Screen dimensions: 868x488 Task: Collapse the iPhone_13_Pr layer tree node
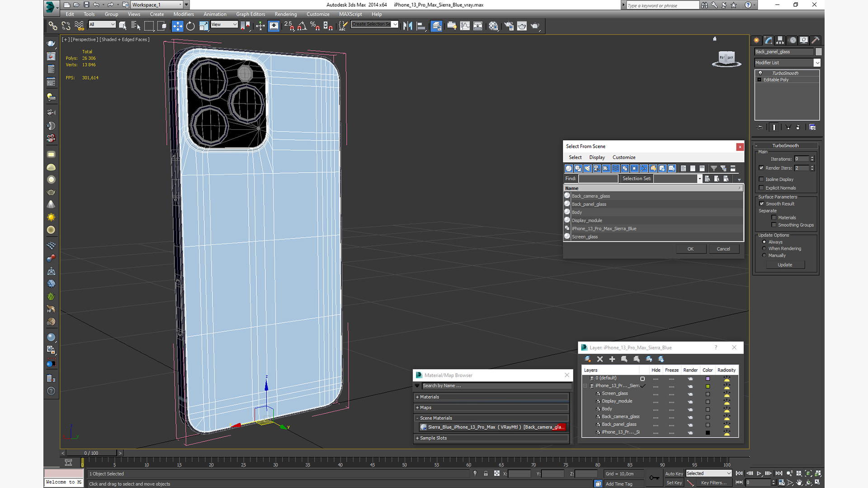pyautogui.click(x=585, y=386)
